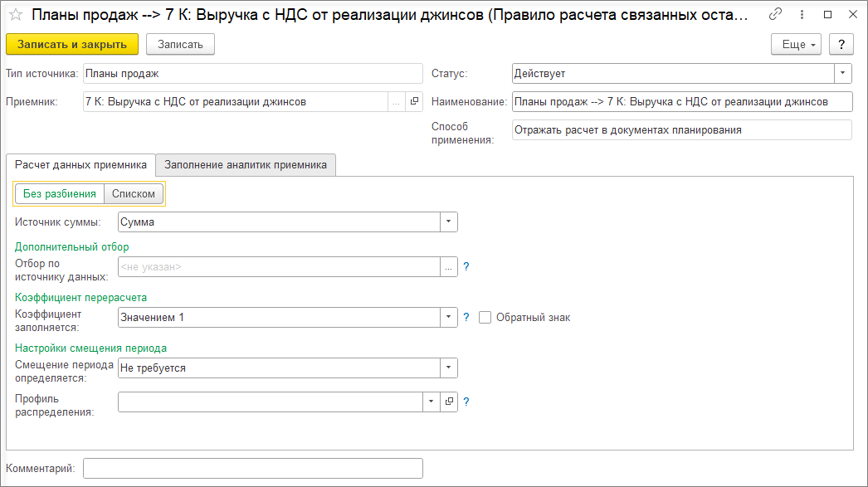Select the Без разбиения toggle option
The width and height of the screenshot is (868, 487).
[x=60, y=194]
